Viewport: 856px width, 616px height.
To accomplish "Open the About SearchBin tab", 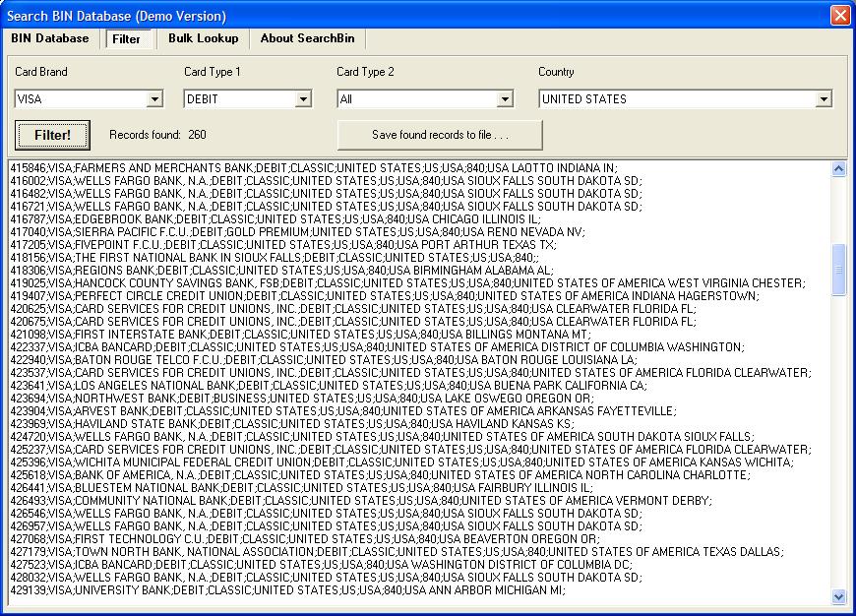I will (x=307, y=38).
